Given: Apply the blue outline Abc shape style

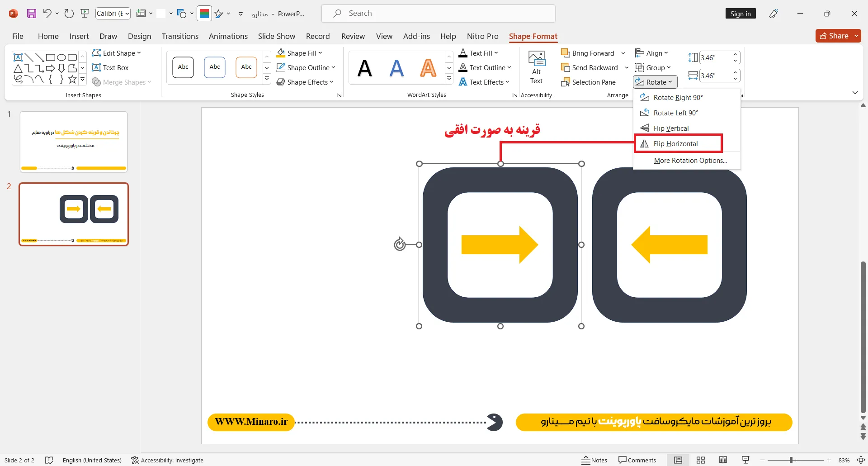Looking at the screenshot, I should coord(215,67).
